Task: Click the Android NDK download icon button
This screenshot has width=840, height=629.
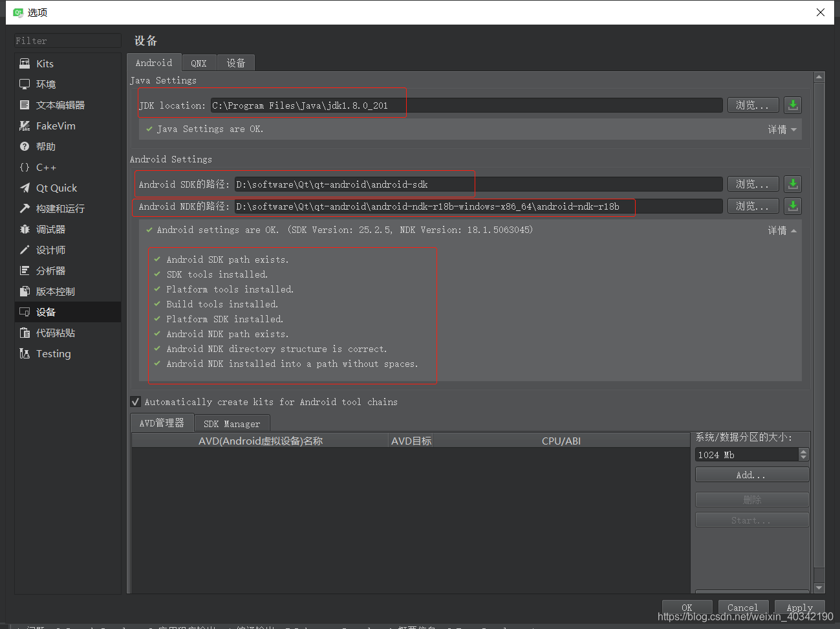Action: click(793, 206)
